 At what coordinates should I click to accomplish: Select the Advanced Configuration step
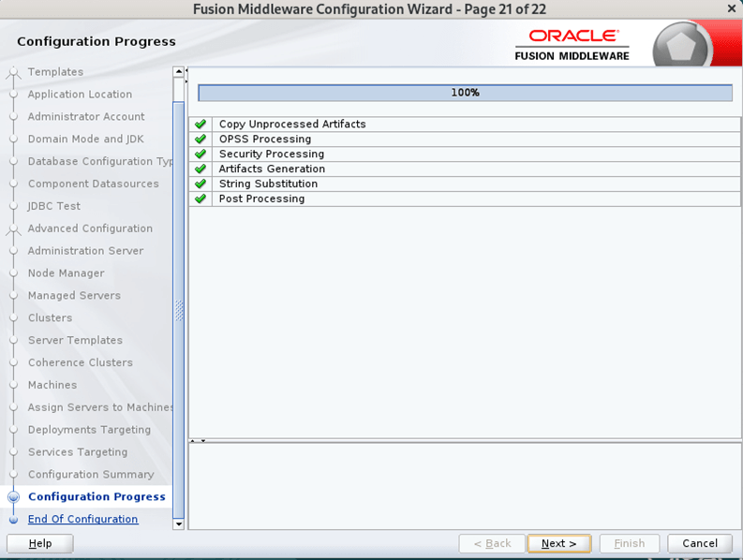click(x=90, y=228)
